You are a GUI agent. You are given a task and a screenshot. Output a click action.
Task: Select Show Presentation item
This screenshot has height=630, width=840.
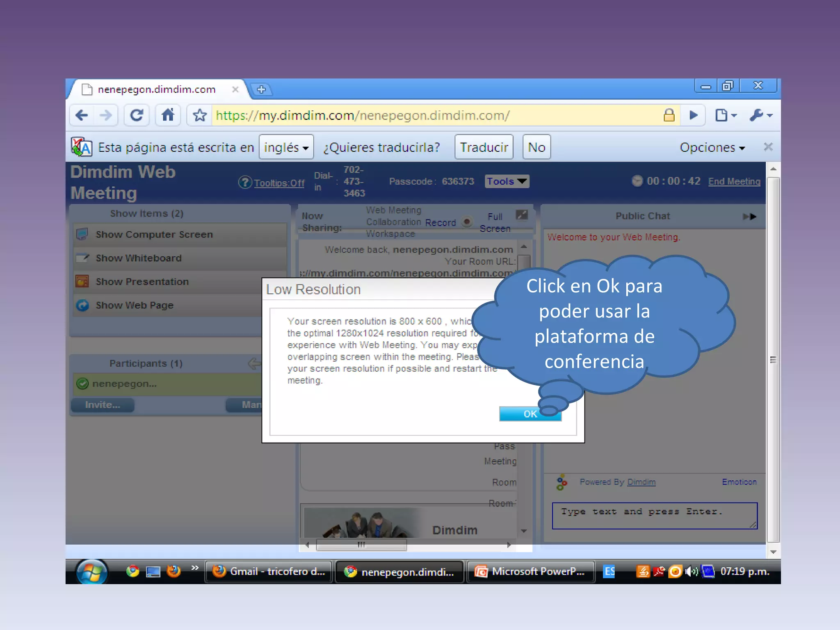(180, 281)
